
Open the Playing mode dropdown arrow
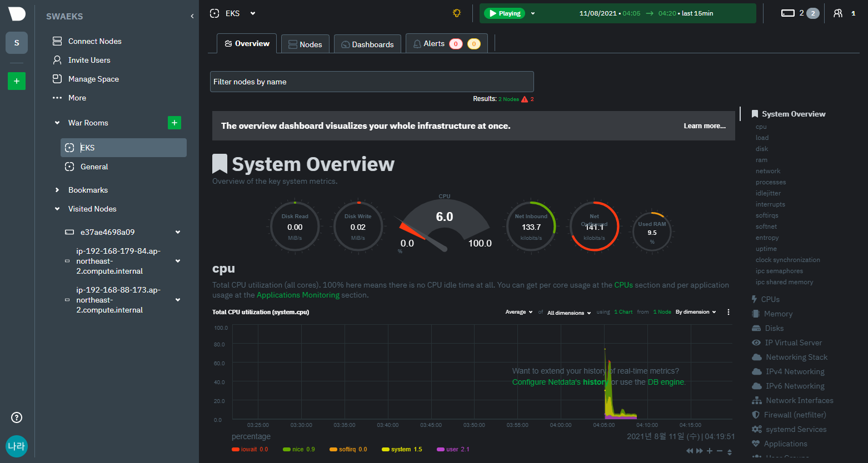click(x=533, y=13)
